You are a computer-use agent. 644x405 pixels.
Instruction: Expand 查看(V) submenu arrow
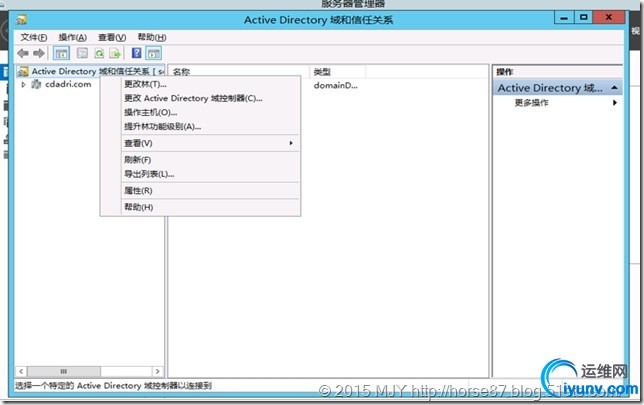[x=291, y=143]
